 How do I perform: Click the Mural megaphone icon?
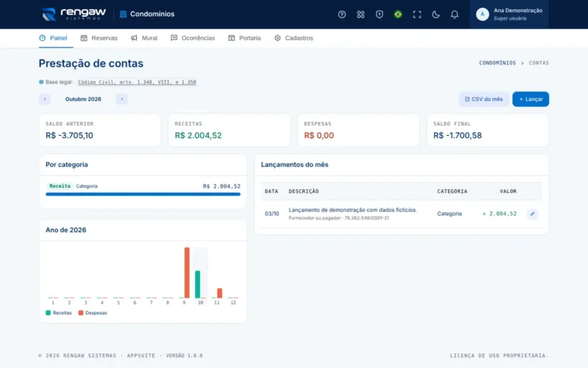(134, 38)
